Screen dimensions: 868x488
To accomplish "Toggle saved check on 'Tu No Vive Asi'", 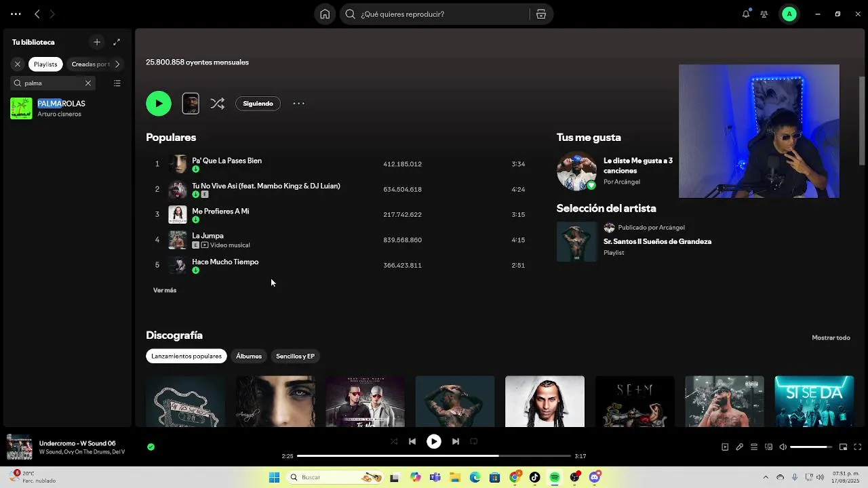I will pos(196,195).
